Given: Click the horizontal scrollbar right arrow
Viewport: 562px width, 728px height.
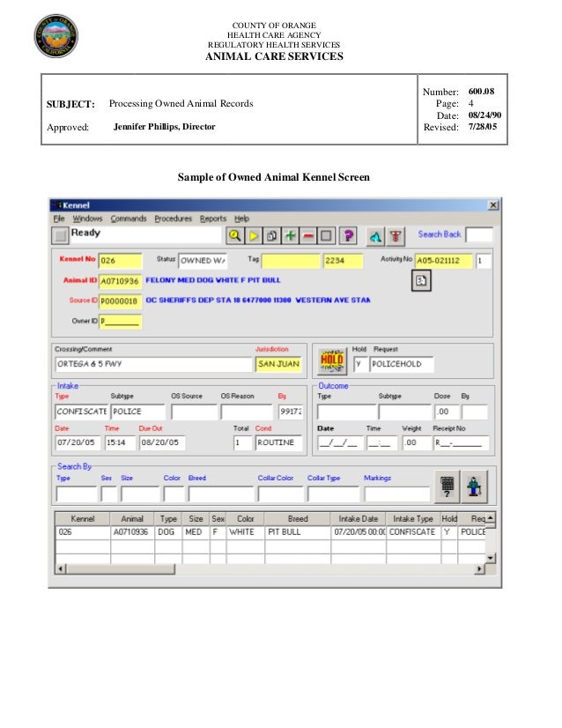Looking at the screenshot, I should point(480,568).
